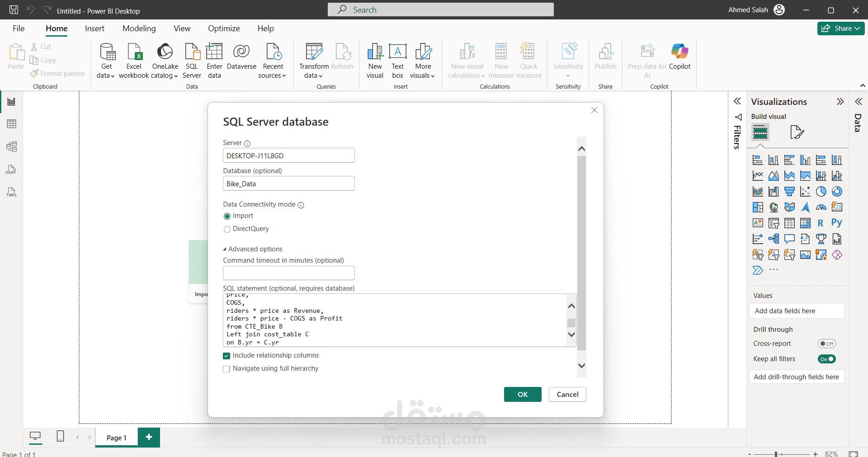Open Enter data in the ribbon
This screenshot has width=868, height=457.
point(214,61)
